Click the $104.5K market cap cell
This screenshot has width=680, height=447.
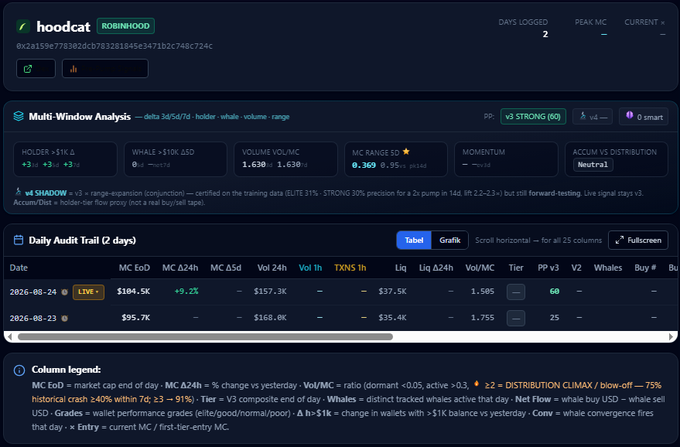click(133, 291)
